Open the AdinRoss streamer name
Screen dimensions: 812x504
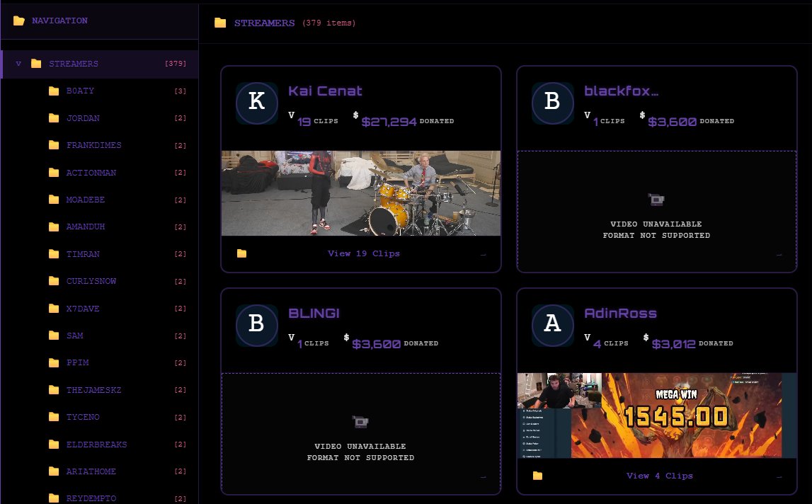pos(620,314)
